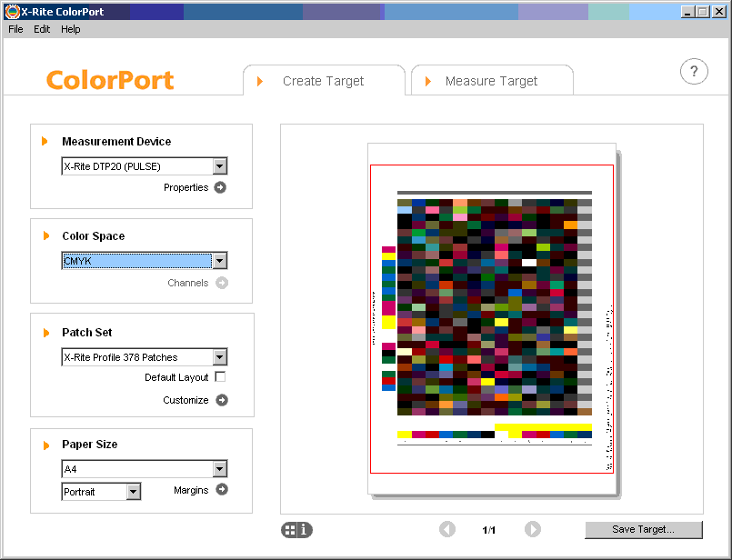This screenshot has height=560, width=732.
Task: Switch to the Measure Target tab
Action: (x=492, y=81)
